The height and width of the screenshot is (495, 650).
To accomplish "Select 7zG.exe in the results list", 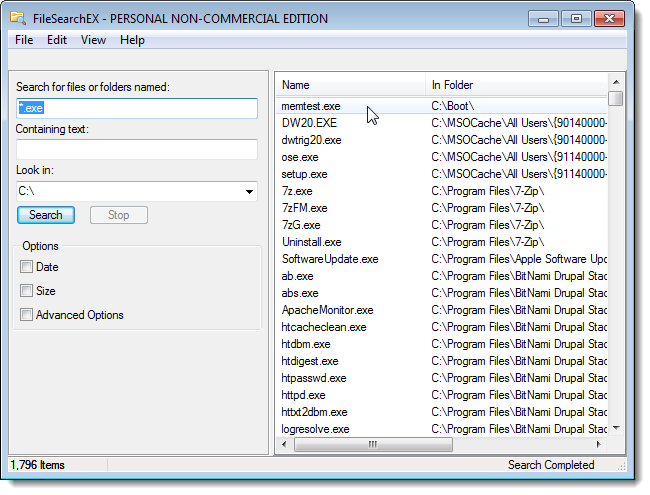I will (x=301, y=225).
